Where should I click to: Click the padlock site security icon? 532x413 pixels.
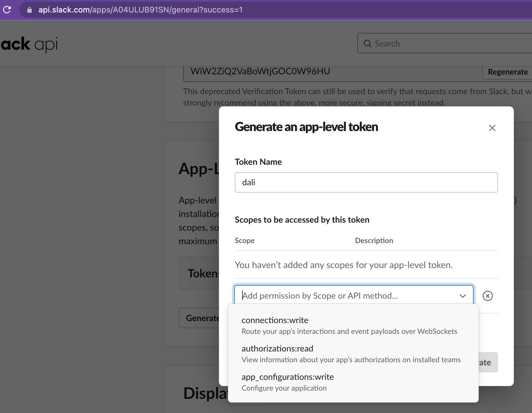click(29, 10)
